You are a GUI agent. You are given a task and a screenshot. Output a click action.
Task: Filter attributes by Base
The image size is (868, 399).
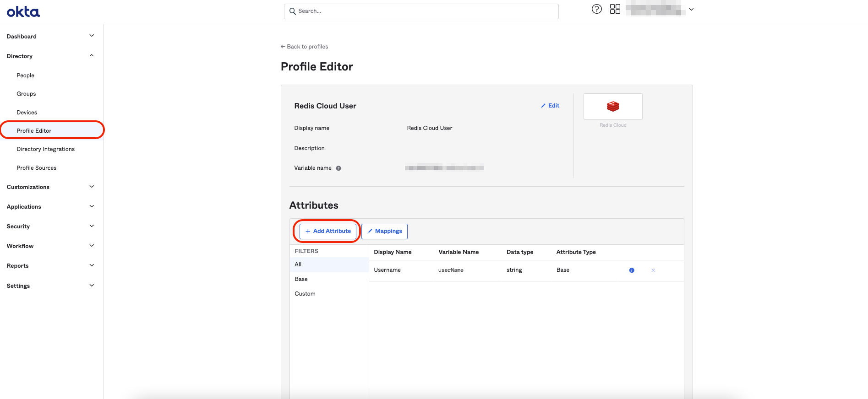pos(301,279)
